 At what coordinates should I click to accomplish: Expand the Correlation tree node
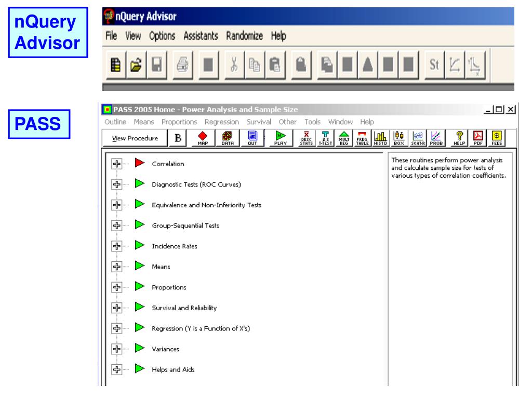pos(117,164)
